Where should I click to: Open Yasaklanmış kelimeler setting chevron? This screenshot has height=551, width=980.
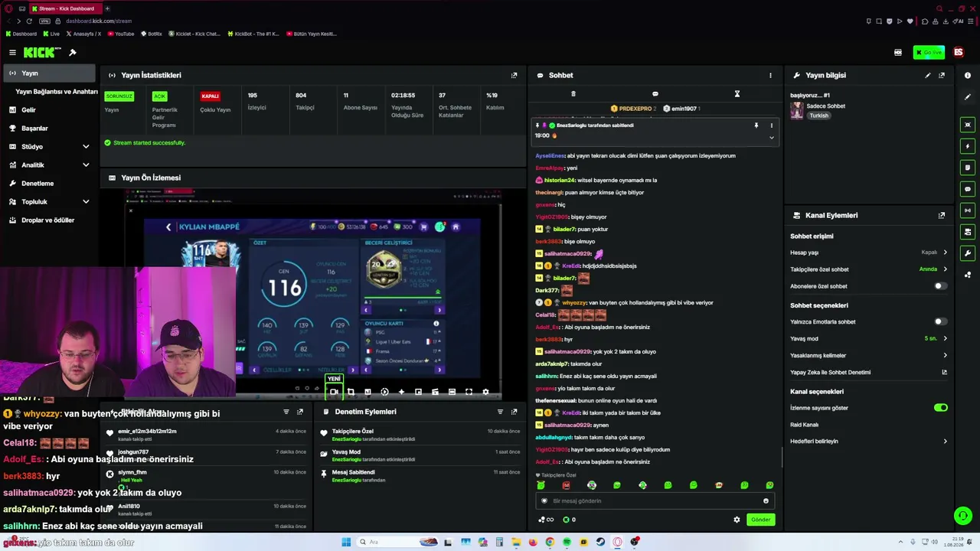[x=945, y=356]
